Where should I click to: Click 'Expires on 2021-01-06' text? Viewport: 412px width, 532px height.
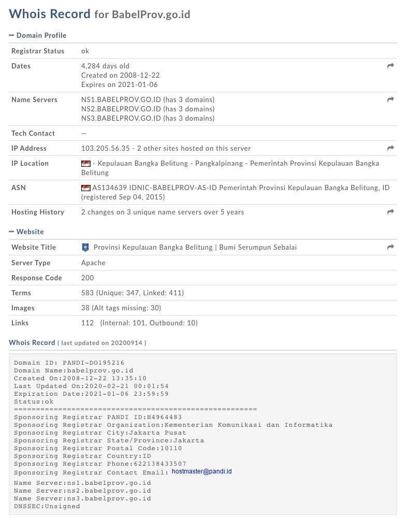point(120,84)
